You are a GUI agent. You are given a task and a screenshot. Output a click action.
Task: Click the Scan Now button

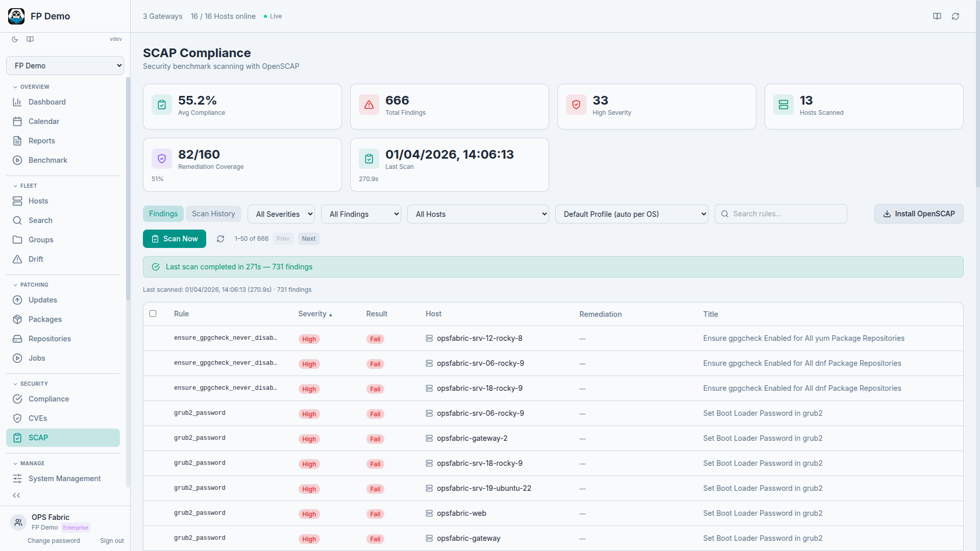174,239
